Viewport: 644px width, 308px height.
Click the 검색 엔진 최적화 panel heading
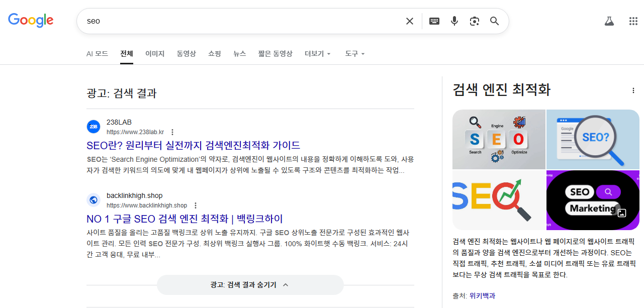502,90
